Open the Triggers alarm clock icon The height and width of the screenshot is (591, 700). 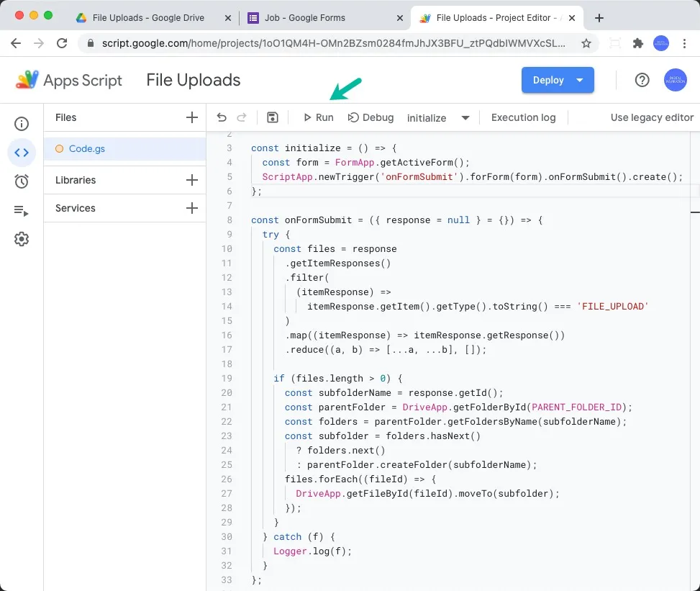click(22, 181)
